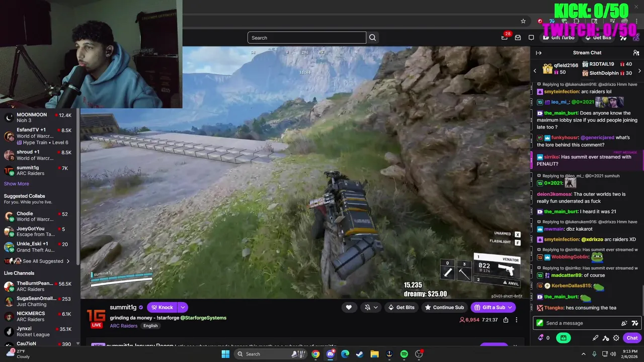Open Spotify from the taskbar
This screenshot has height=362, width=644.
pyautogui.click(x=404, y=354)
